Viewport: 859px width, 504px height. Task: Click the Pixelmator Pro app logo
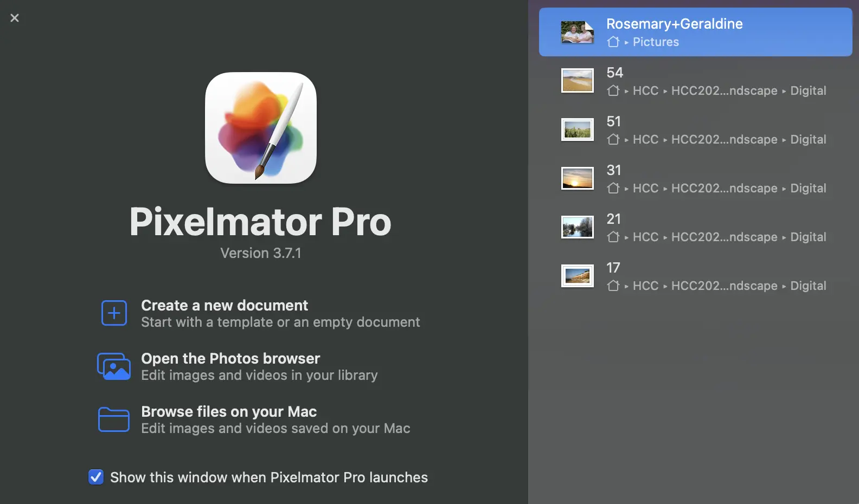(261, 128)
